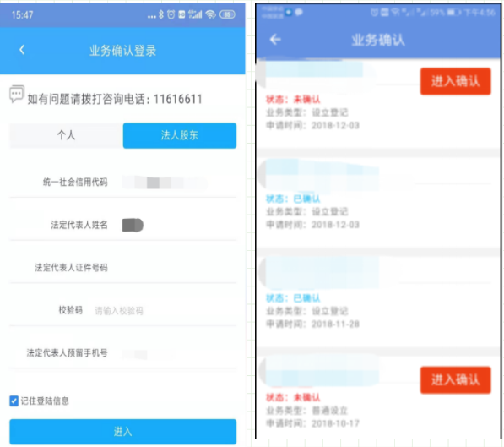
Task: Tap the 进入 login button
Action: point(122,432)
